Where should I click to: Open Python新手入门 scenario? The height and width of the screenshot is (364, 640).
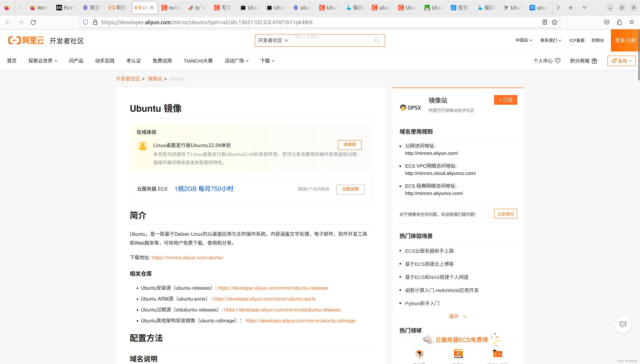point(422,304)
